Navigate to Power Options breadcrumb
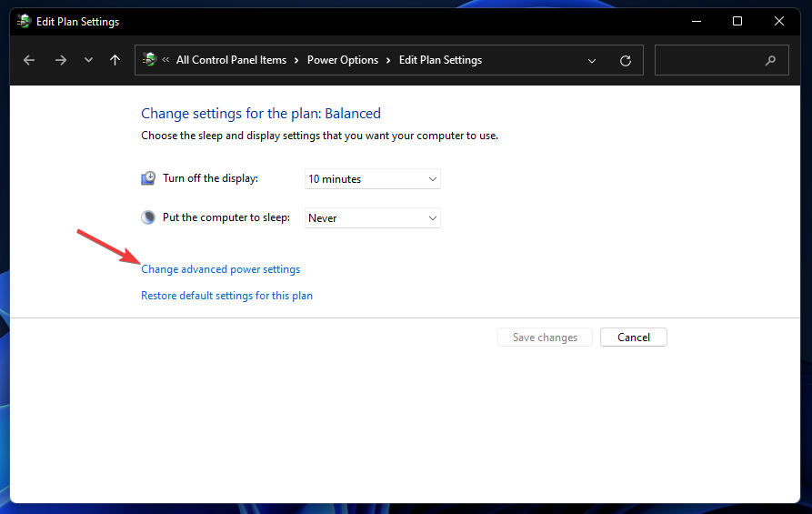 coord(343,60)
